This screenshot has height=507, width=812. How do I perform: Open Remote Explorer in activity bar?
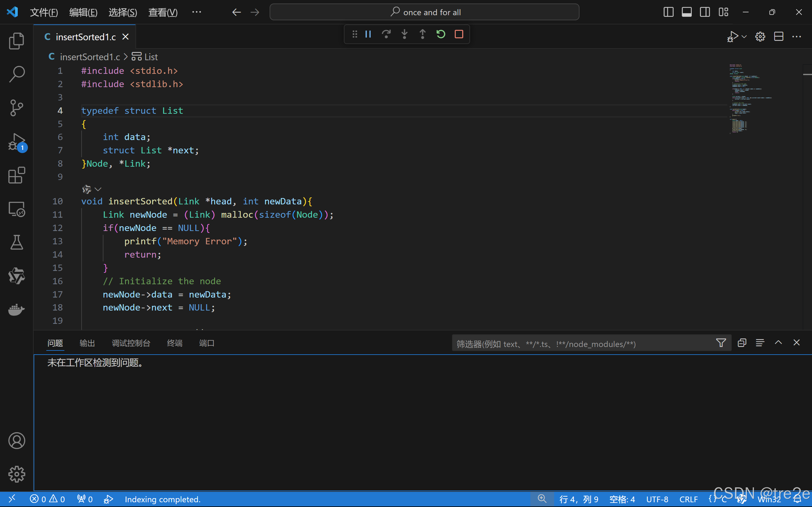click(x=16, y=209)
